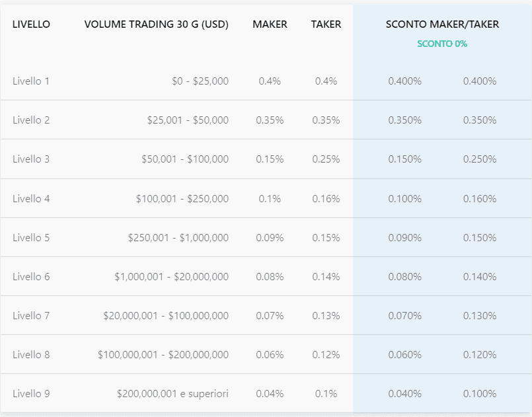Viewport: 532px width, 417px height.
Task: Click the 0.4% TAKER fee for Livello 1
Action: coord(326,81)
